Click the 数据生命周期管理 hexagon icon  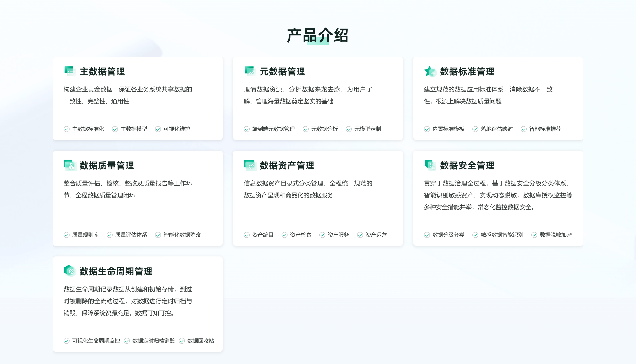[70, 271]
